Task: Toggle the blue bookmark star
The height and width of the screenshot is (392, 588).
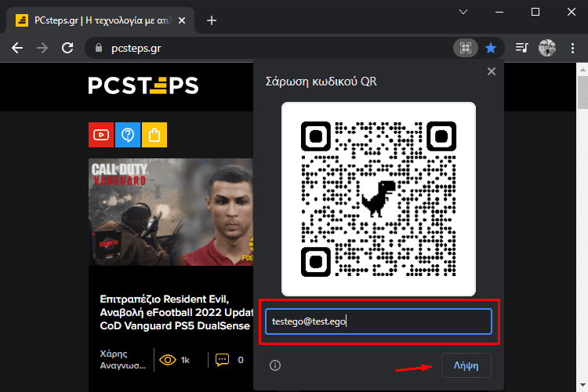Action: (491, 48)
